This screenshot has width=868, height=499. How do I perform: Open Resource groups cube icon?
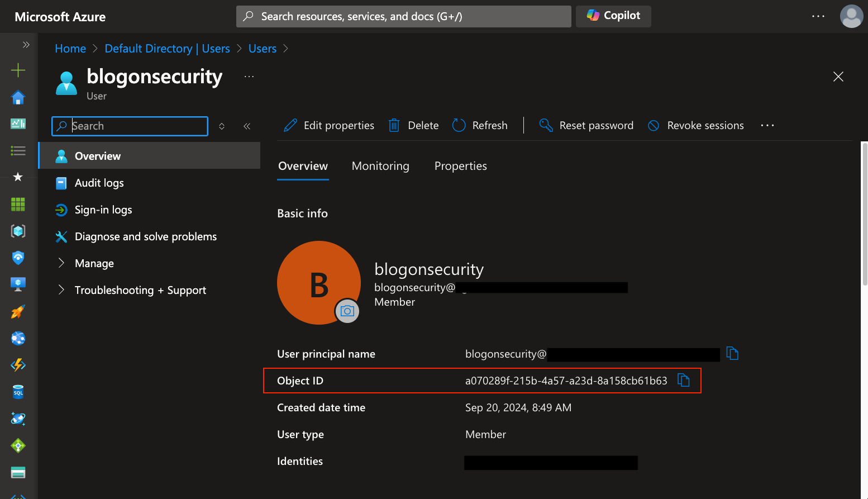point(18,231)
